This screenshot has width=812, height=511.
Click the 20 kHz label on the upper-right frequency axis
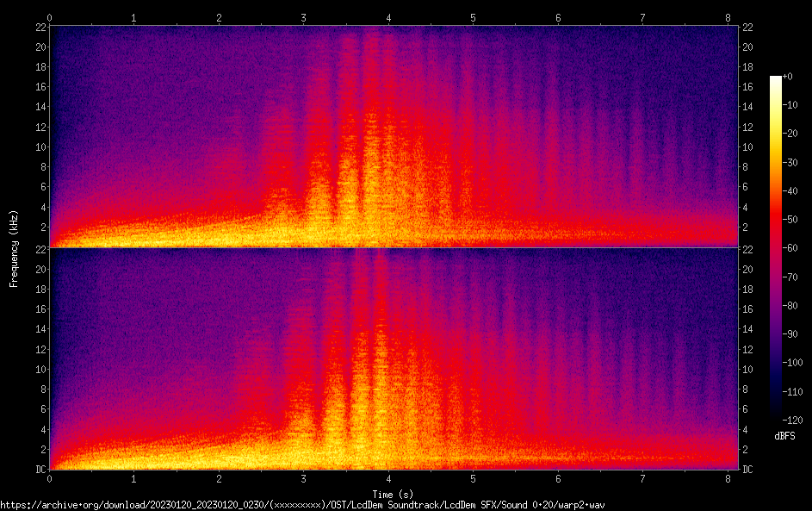tap(748, 47)
